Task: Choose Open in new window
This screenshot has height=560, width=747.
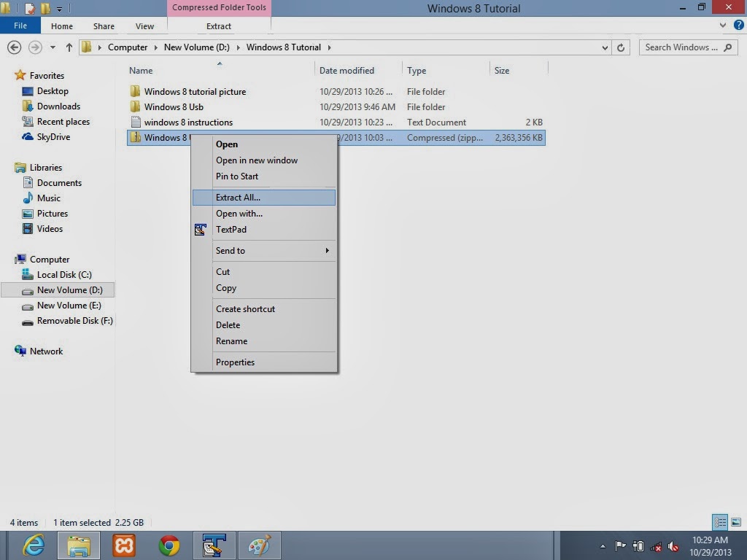Action: click(x=264, y=160)
